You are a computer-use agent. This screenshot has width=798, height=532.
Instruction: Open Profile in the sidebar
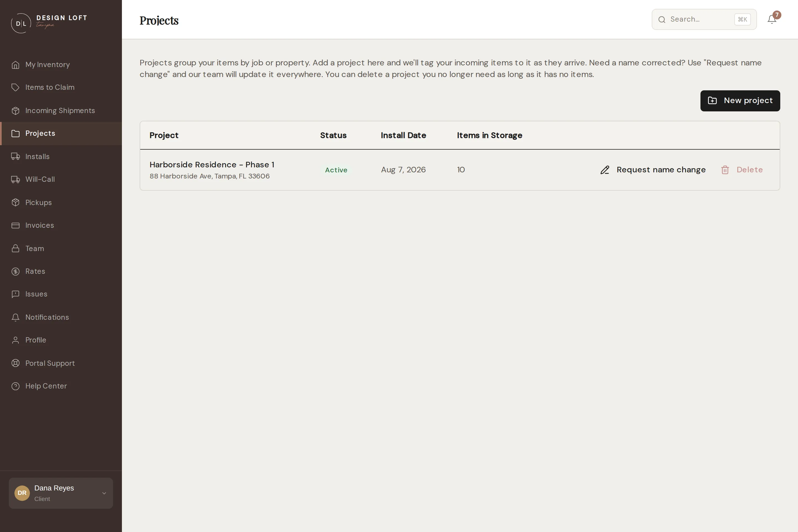[x=61, y=340]
